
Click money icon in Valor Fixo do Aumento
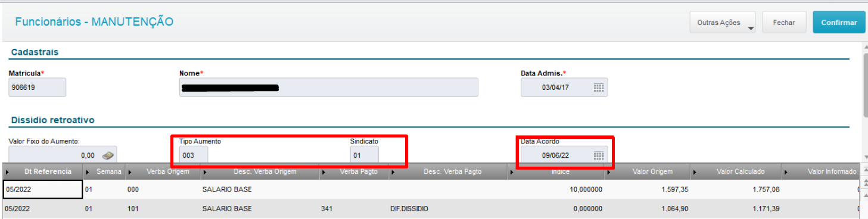coord(107,155)
